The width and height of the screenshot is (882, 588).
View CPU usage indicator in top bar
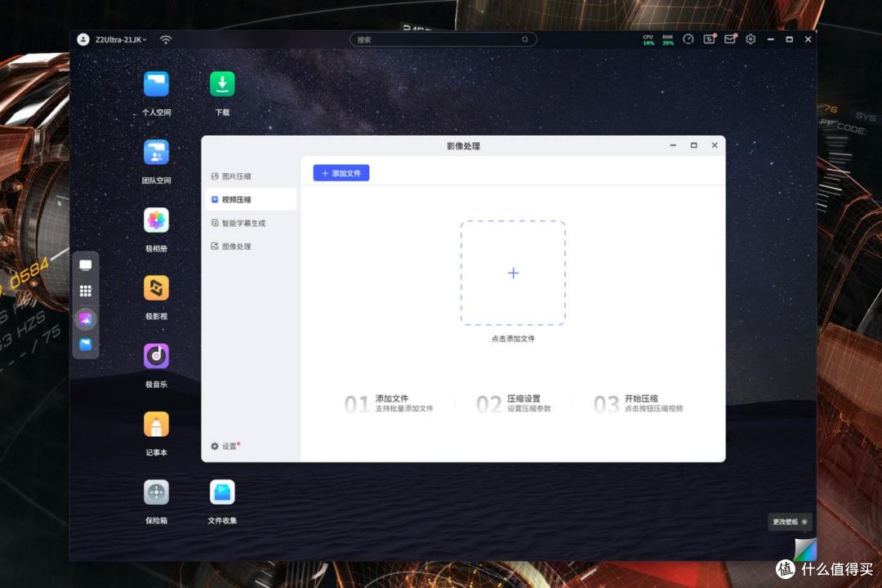648,39
